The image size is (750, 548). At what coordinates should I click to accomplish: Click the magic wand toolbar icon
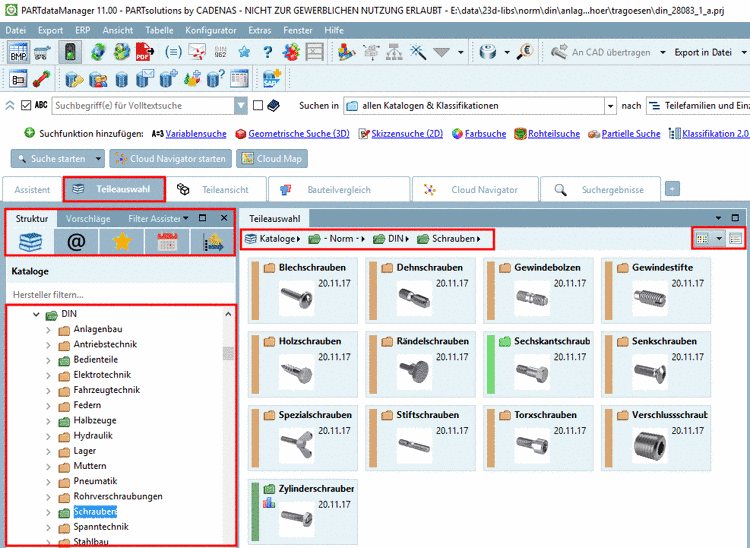pyautogui.click(x=418, y=52)
